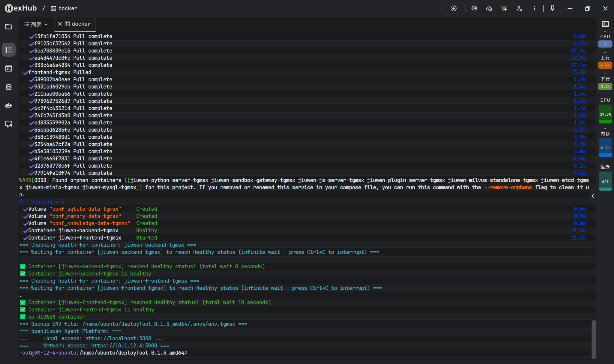Image resolution: width=614 pixels, height=364 pixels.
Task: Expand the 列表 dropdown
Action: click(x=36, y=24)
